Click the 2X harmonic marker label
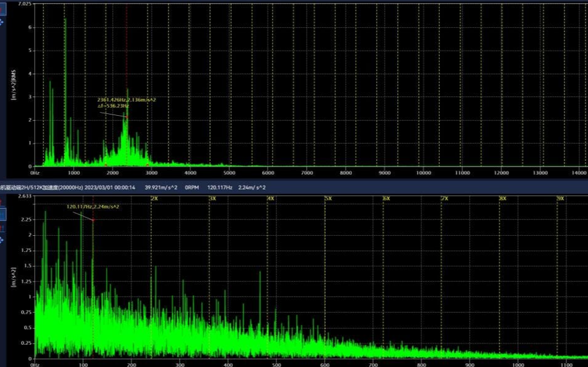 click(154, 198)
